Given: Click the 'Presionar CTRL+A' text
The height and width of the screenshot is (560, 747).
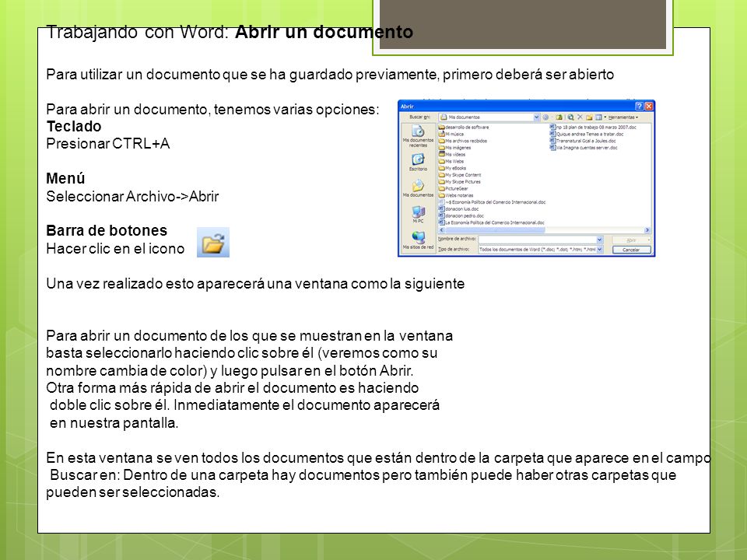Looking at the screenshot, I should pyautogui.click(x=108, y=143).
